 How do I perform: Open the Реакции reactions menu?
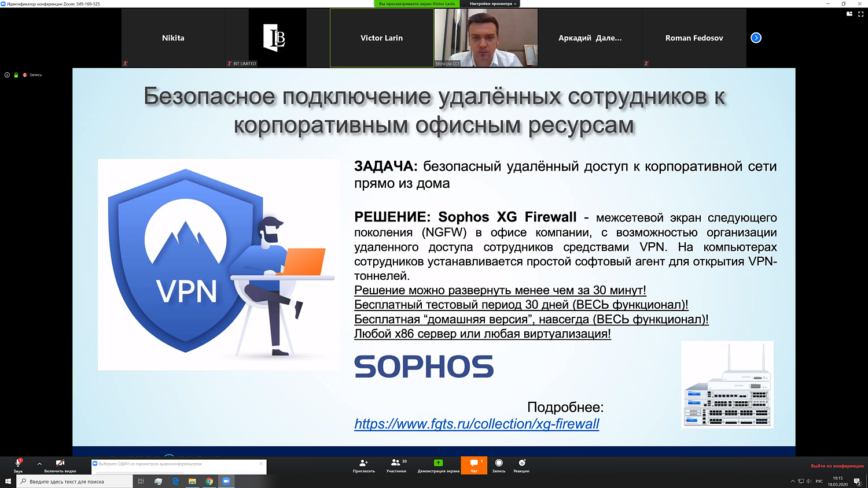[521, 465]
